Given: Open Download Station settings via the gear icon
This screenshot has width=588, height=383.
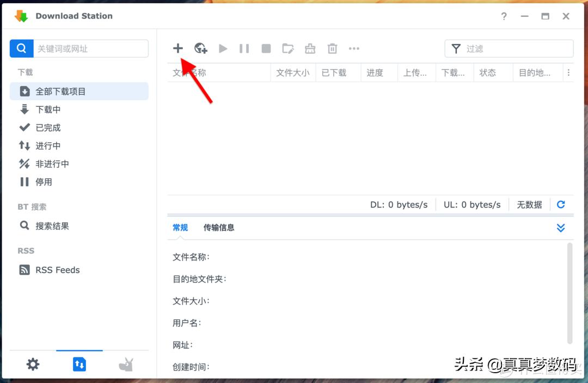Looking at the screenshot, I should tap(33, 364).
